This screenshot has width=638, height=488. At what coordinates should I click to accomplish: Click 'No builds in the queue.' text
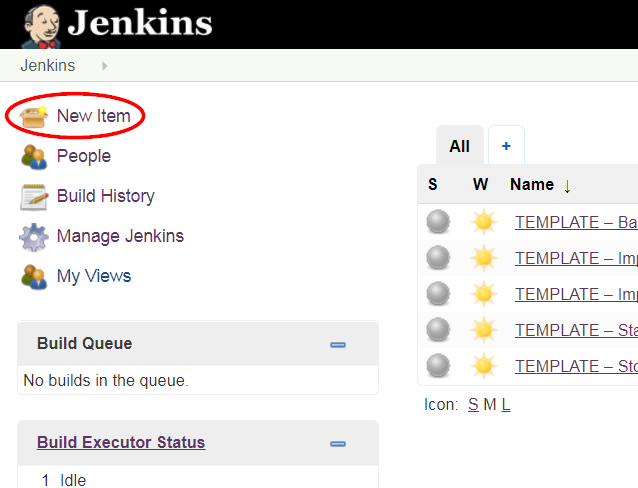coord(106,380)
